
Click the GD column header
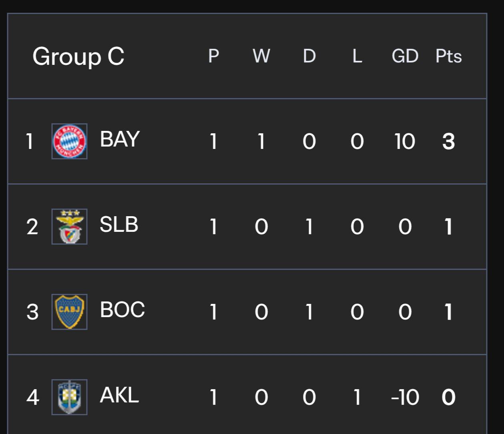[x=405, y=56]
